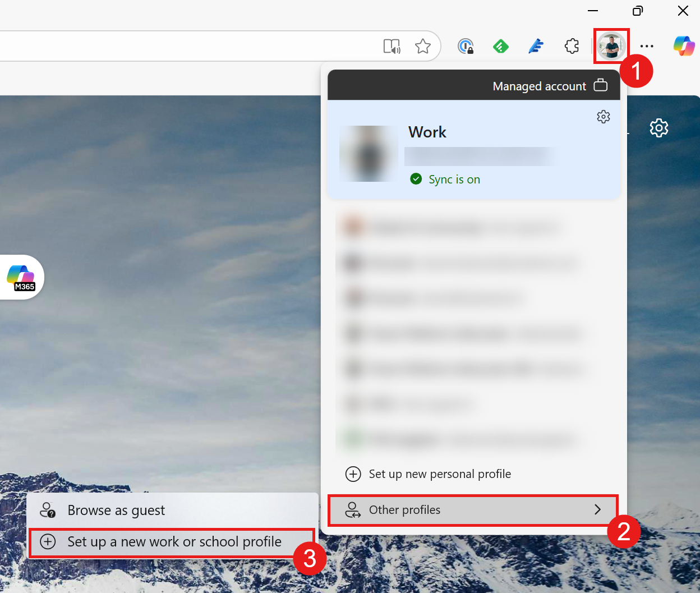The image size is (700, 593).
Task: Open the new tab page settings gear
Action: (x=658, y=128)
